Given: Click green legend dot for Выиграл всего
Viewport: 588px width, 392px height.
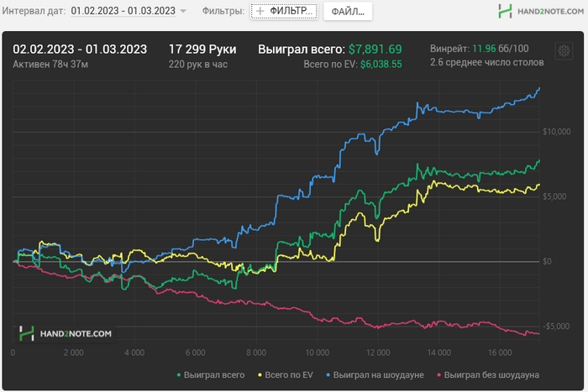Looking at the screenshot, I should (179, 374).
